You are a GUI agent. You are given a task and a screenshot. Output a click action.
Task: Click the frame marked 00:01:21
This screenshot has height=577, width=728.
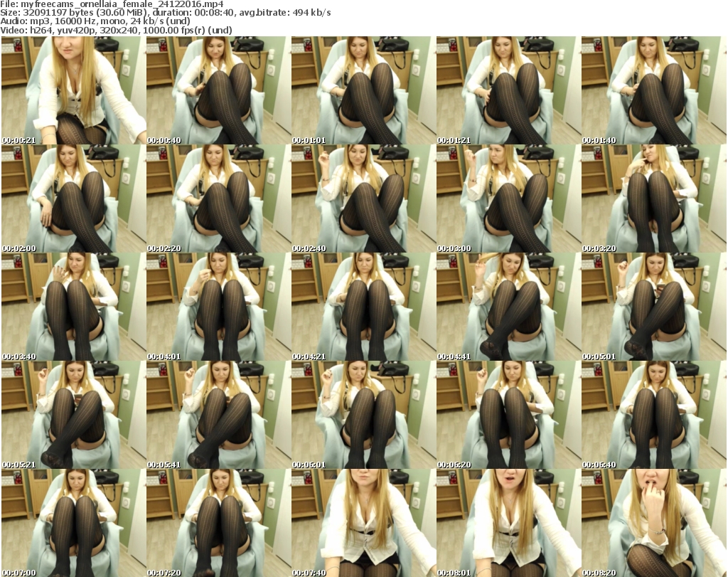(509, 90)
